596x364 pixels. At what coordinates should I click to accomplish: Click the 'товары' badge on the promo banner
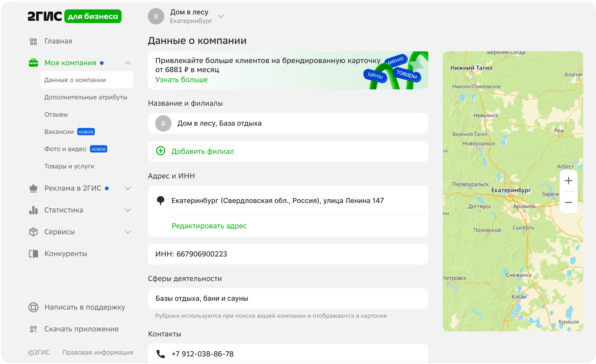pos(407,74)
